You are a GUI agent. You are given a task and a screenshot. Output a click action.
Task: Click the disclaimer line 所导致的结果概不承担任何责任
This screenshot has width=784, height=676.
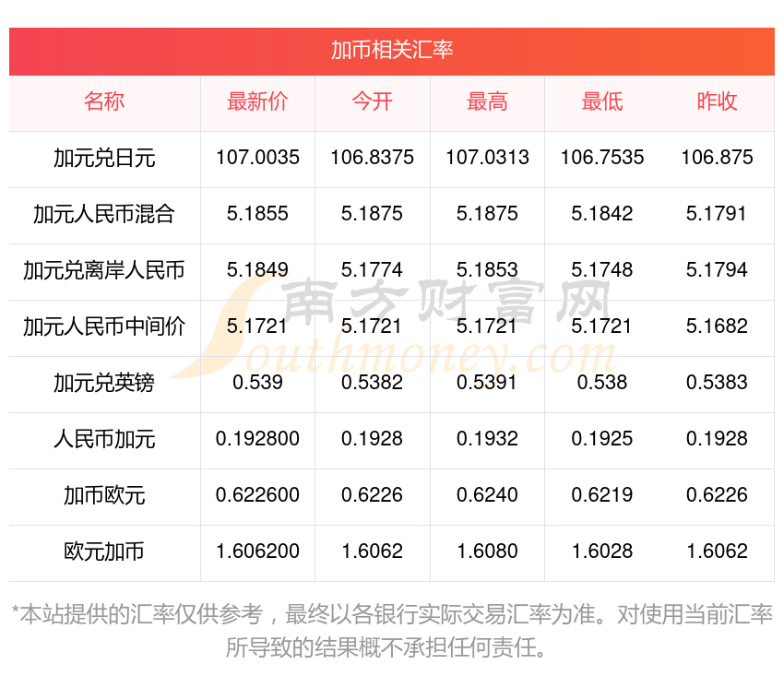[x=385, y=648]
